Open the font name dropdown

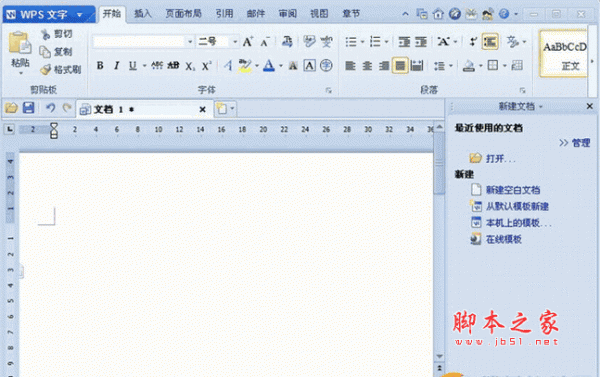(x=190, y=42)
